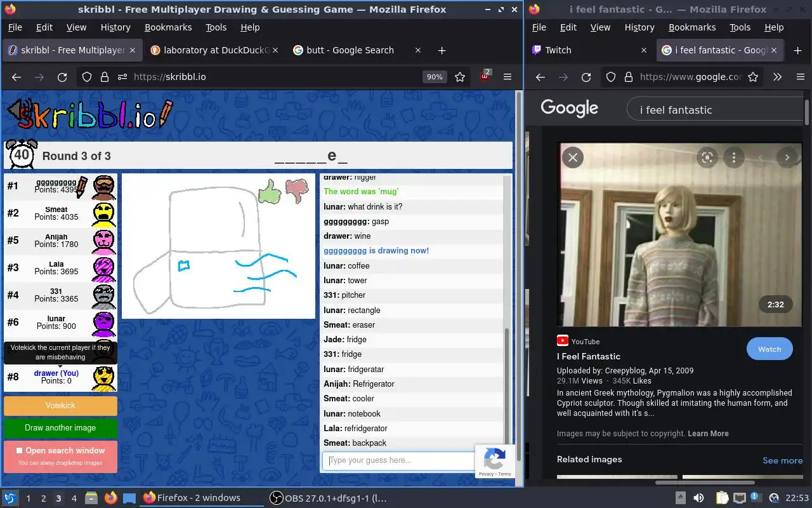Click the Watch button for the YouTube video
812x508 pixels.
769,349
